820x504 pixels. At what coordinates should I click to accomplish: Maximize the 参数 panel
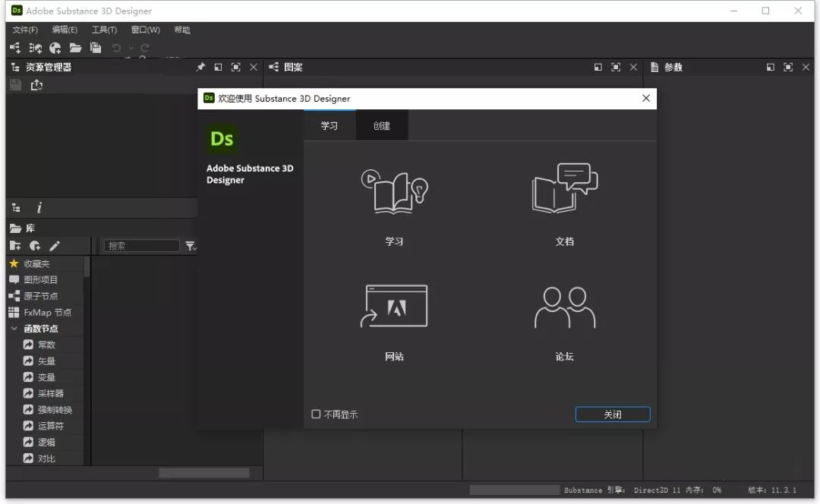(x=788, y=67)
